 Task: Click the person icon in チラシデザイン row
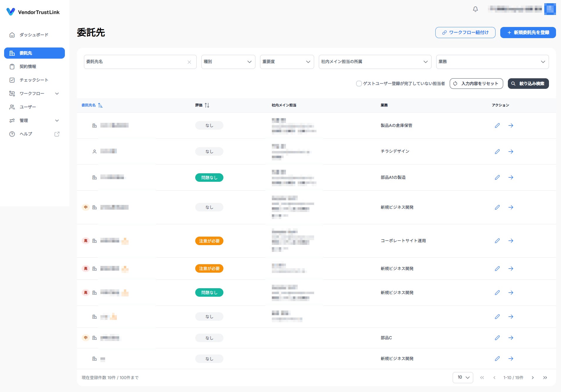point(95,152)
